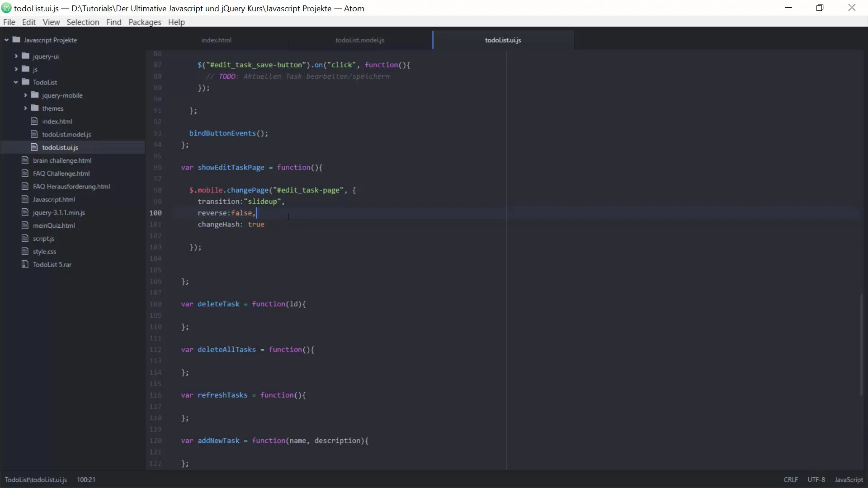Switch to the todoList.model.js editor tab
The width and height of the screenshot is (868, 488).
click(360, 40)
